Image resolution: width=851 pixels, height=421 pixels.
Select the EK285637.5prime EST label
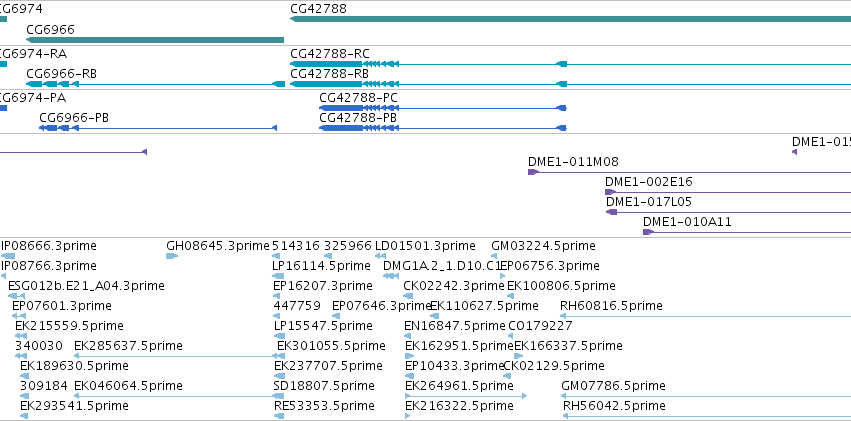(128, 346)
